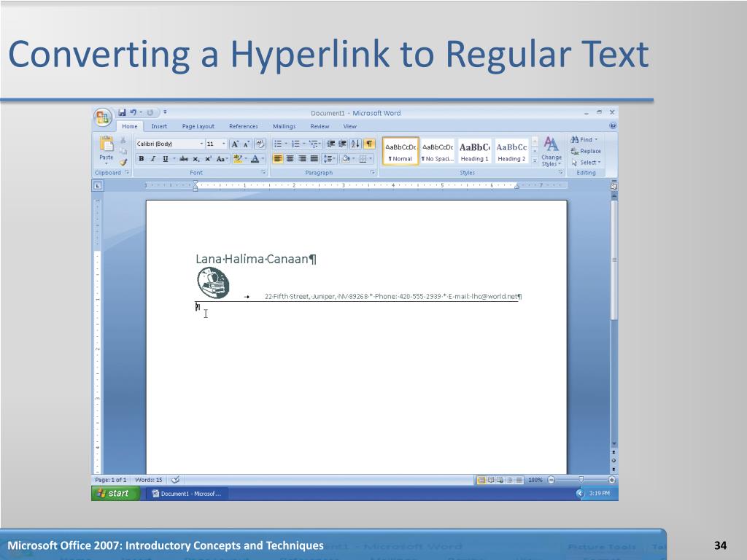This screenshot has height=560, width=747.
Task: Click the Shrink Font icon
Action: (247, 144)
